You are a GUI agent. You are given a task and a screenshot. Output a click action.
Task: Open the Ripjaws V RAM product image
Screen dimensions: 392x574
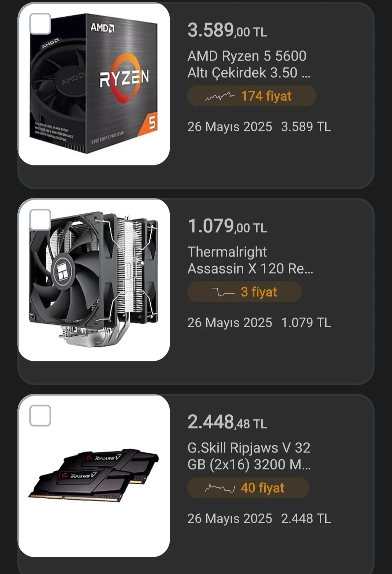94,476
